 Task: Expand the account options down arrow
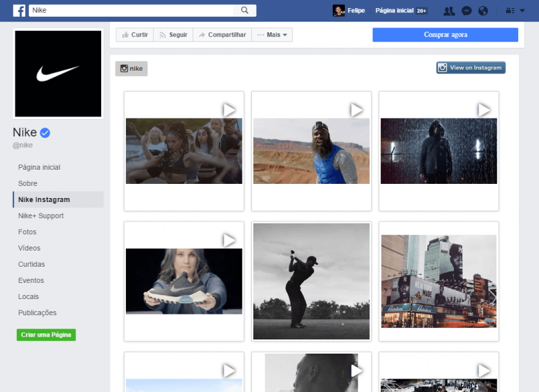(x=522, y=11)
